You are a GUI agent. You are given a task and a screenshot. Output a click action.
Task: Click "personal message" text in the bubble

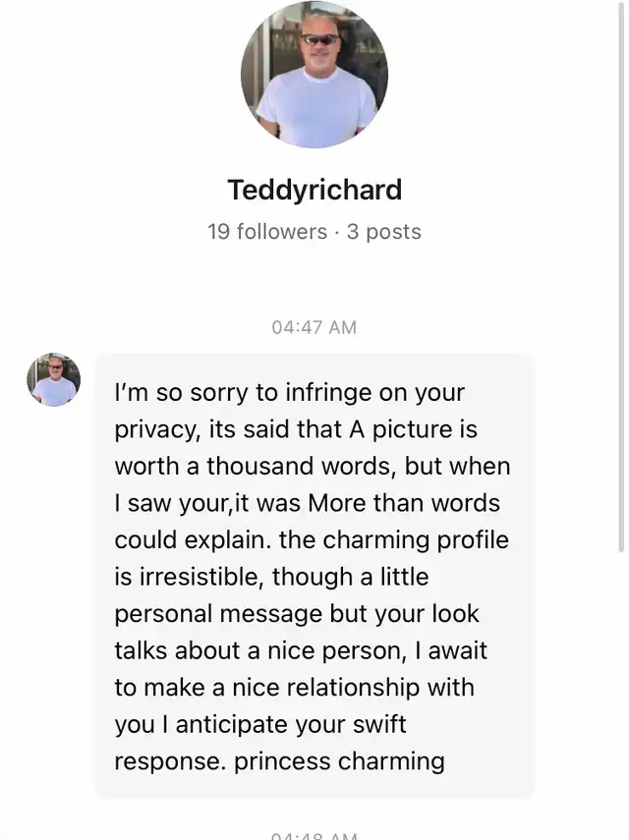(218, 614)
